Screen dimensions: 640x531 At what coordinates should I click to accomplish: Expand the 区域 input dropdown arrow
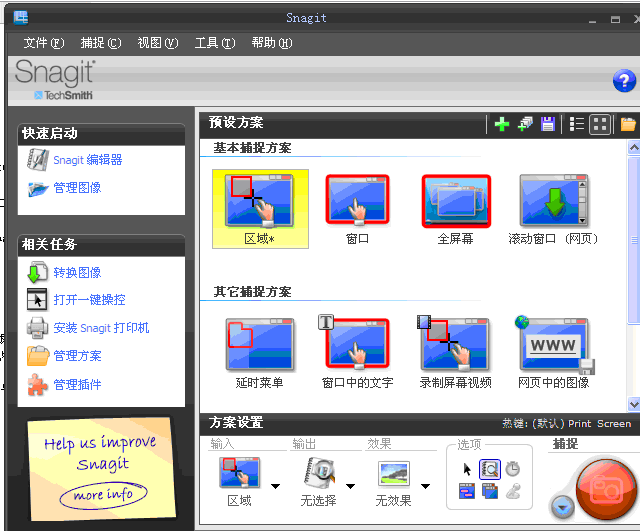pos(276,486)
